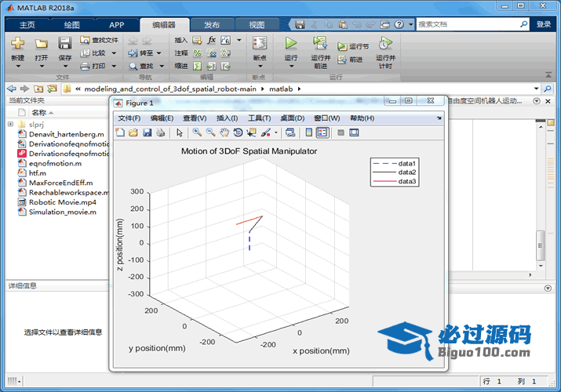This screenshot has height=392, width=561.
Task: Open the 查看(V) menu in Figure 1
Action: click(x=195, y=118)
